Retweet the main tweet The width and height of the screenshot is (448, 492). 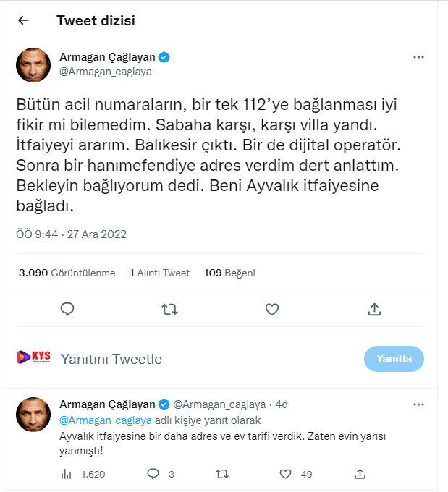coord(169,310)
